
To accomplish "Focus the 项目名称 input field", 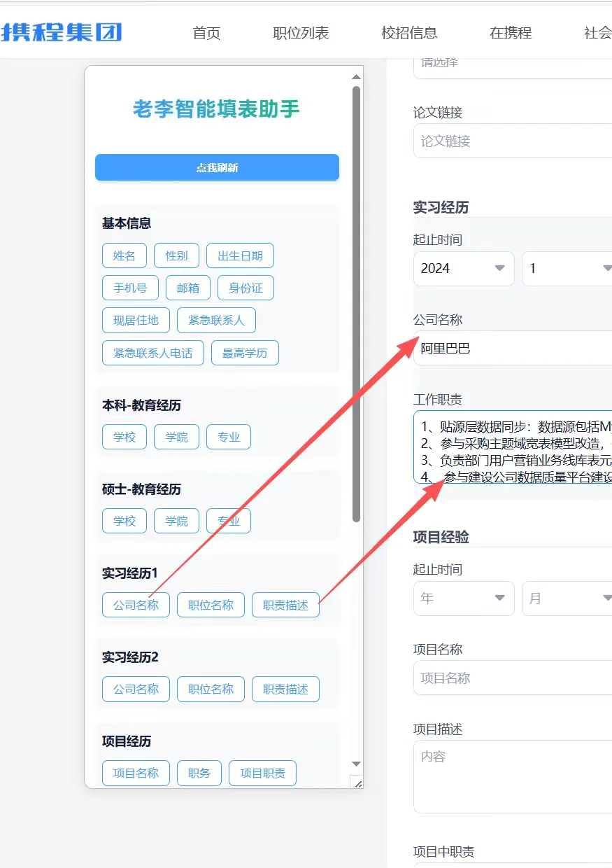I will click(513, 678).
